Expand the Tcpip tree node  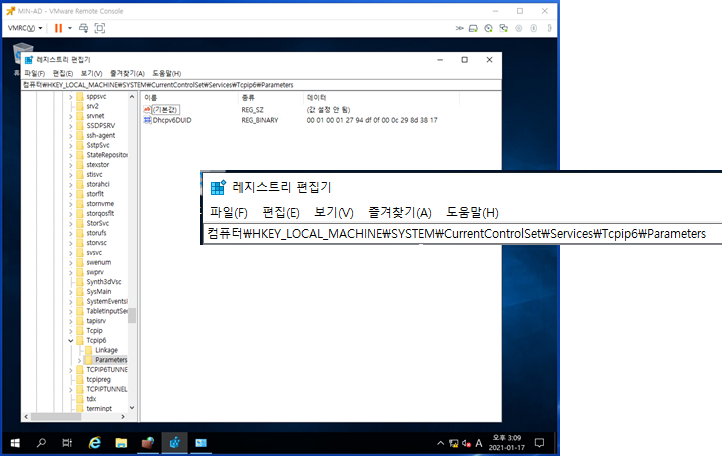70,331
